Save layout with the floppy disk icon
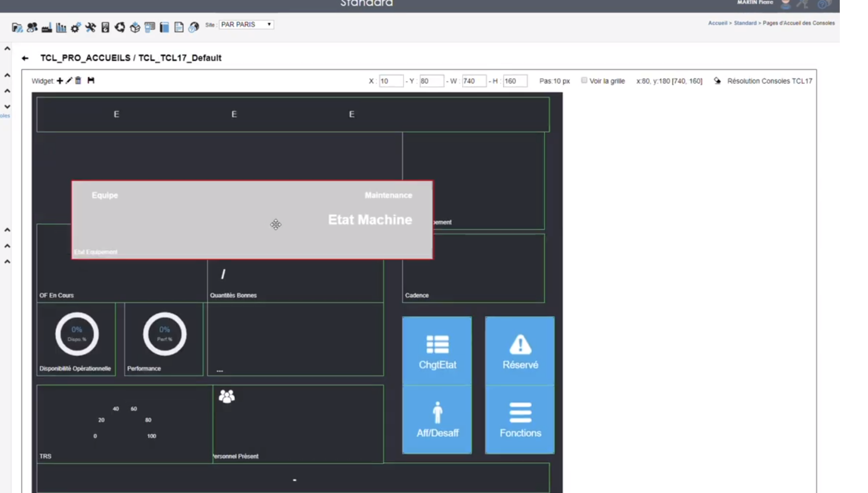868x493 pixels. tap(91, 80)
